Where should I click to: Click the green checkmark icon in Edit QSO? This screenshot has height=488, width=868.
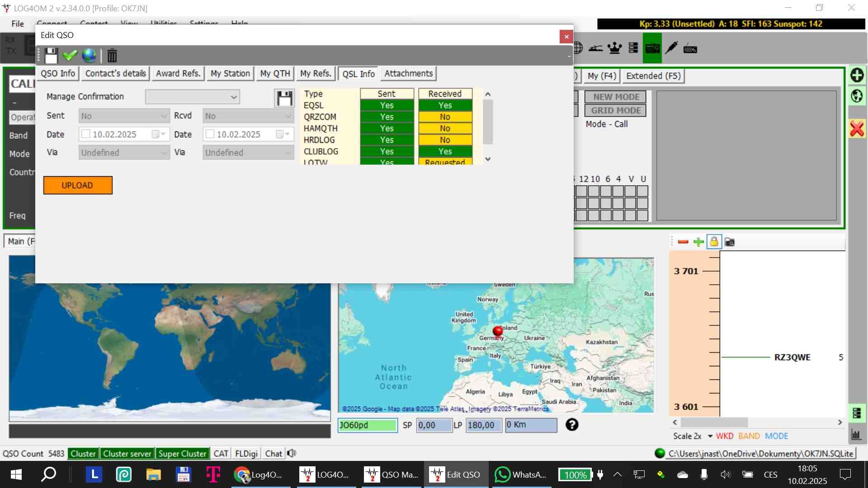70,55
